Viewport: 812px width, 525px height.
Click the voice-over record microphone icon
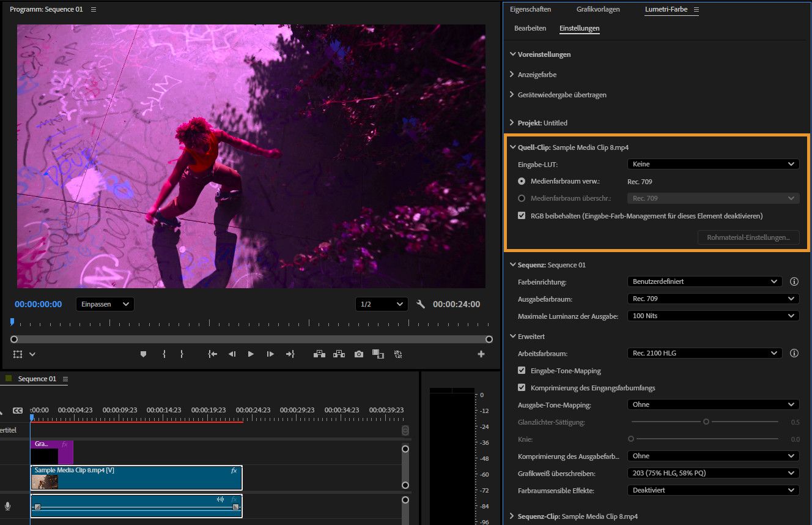[x=7, y=506]
